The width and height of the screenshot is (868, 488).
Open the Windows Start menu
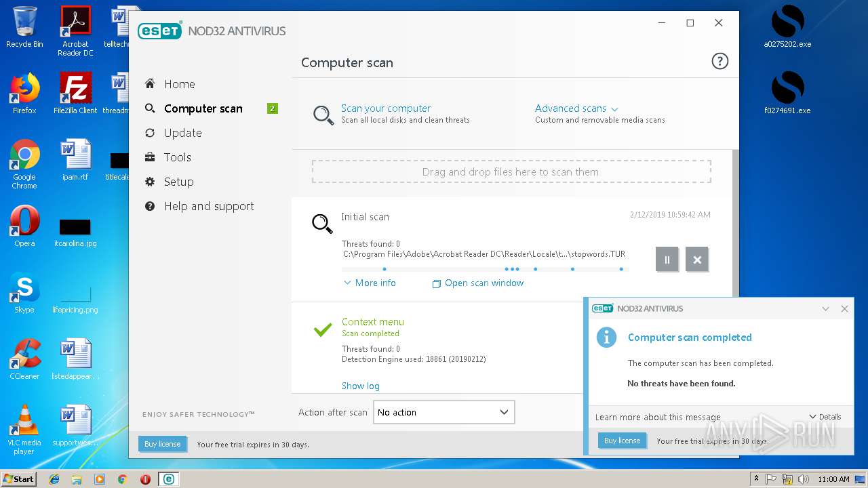18,479
